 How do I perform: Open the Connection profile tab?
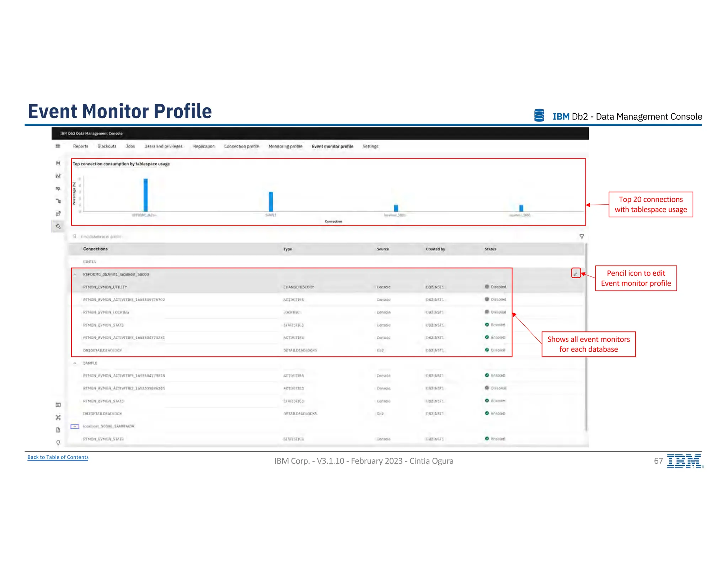pos(241,146)
